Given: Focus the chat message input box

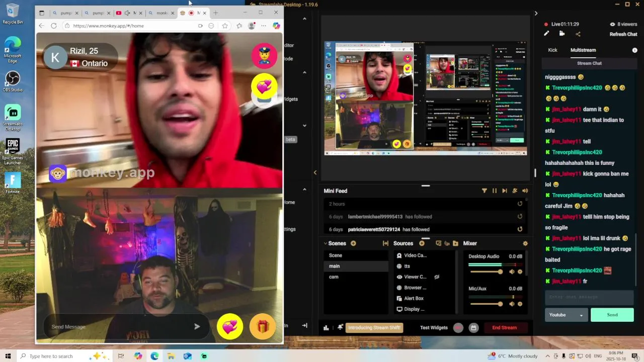Looking at the screenshot, I should tap(589, 297).
